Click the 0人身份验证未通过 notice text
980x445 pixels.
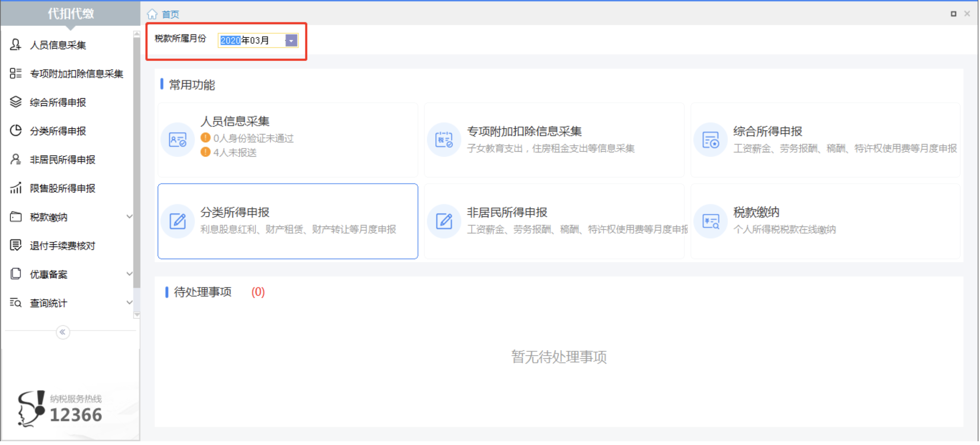click(254, 138)
